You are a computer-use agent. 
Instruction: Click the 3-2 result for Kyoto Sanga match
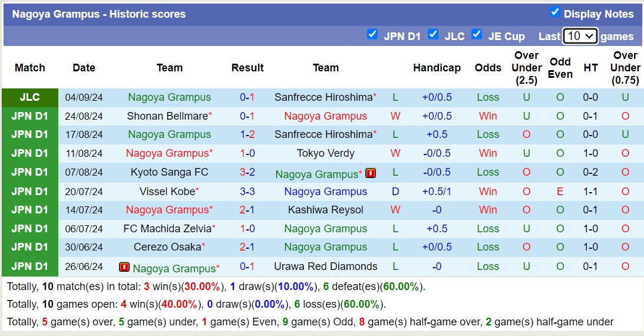pyautogui.click(x=247, y=172)
